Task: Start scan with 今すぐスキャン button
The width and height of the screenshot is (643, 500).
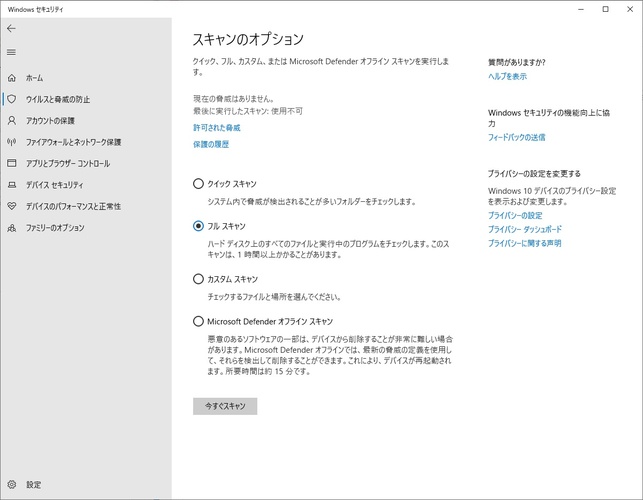Action: point(225,406)
